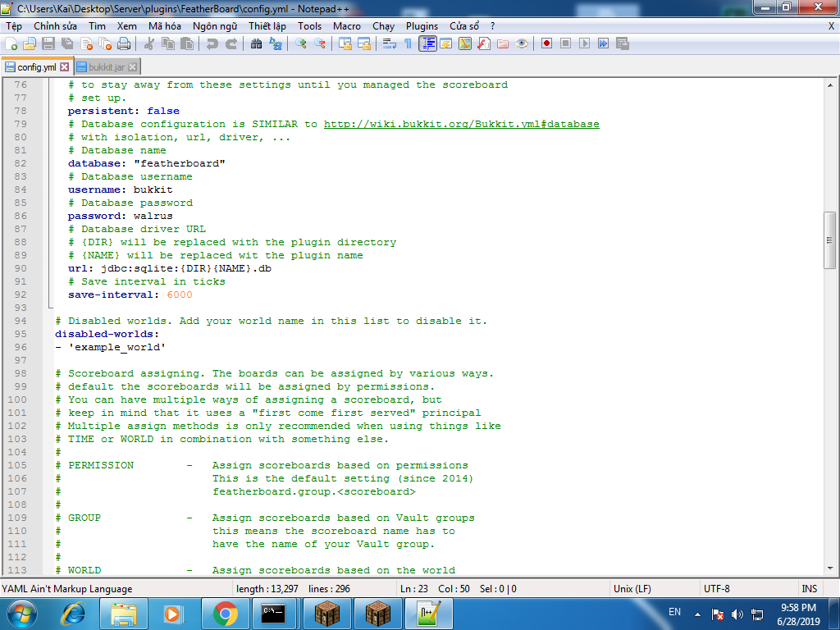Click the Copy toolbar icon
This screenshot has width=840, height=630.
168,44
